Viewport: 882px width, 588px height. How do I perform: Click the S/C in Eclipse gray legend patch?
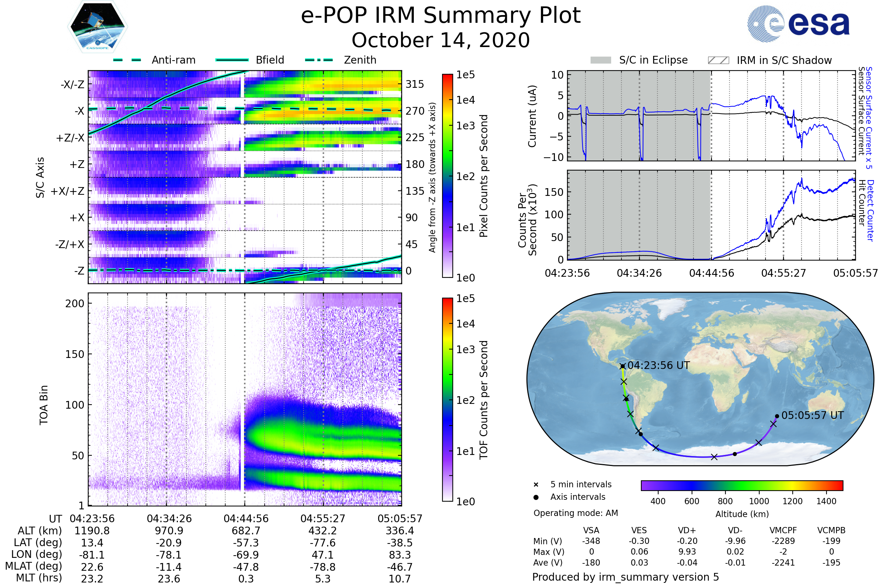601,60
